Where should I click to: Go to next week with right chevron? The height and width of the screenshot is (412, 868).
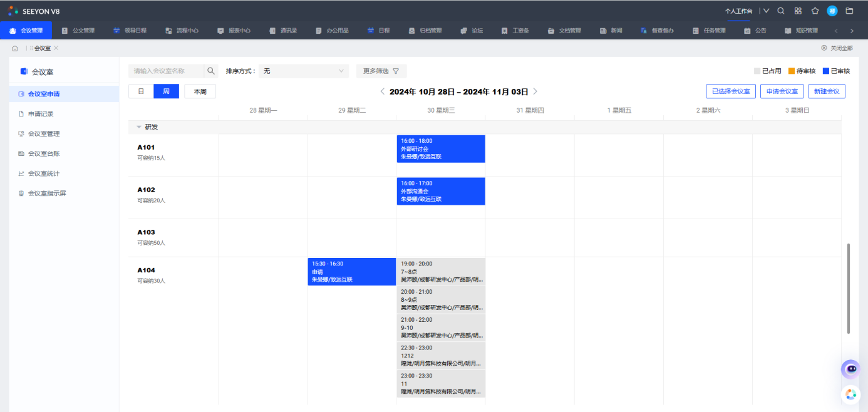click(535, 91)
